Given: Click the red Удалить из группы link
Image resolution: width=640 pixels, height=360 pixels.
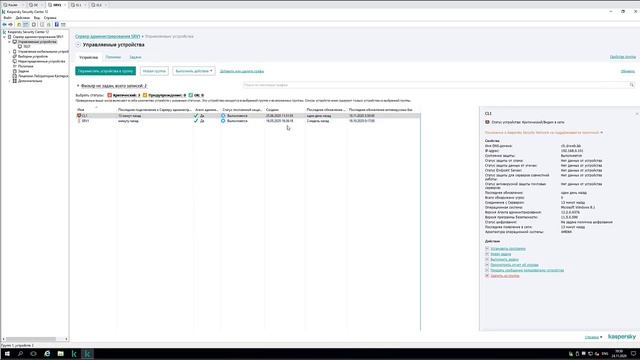Looking at the screenshot, I should click(x=505, y=276).
